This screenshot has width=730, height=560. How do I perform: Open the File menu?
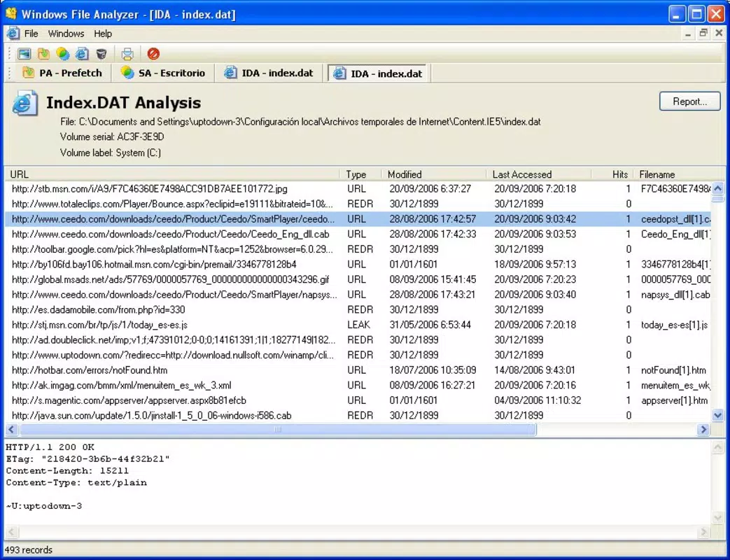[31, 34]
